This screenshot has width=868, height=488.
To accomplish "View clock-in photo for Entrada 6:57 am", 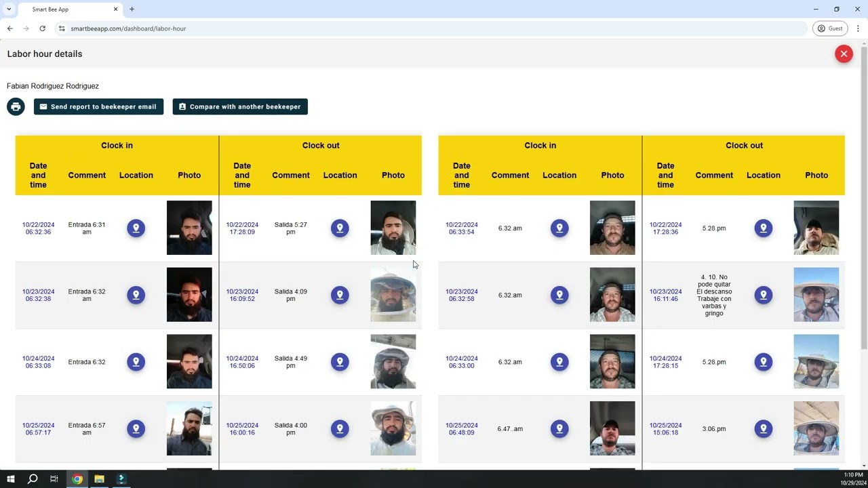I will click(x=189, y=428).
